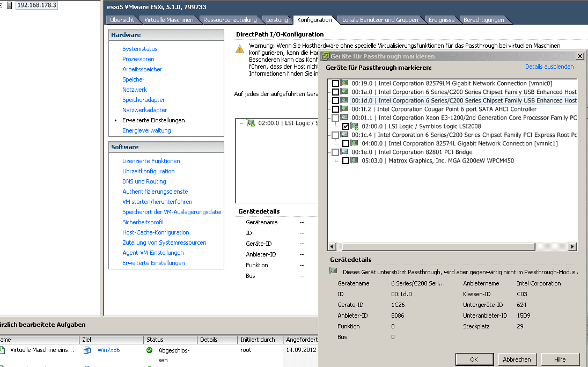Open the Ressourcenzuteilung tab
Image resolution: width=588 pixels, height=367 pixels.
230,20
